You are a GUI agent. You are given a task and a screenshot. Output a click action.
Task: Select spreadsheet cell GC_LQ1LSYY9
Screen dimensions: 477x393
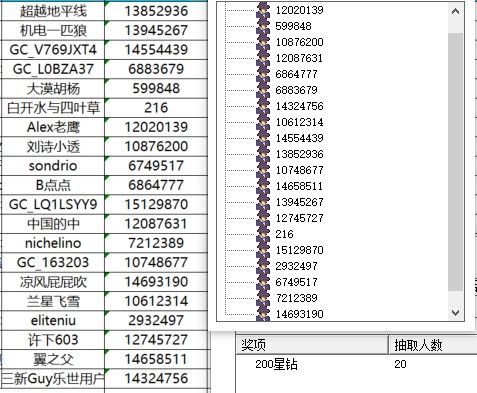coord(53,204)
